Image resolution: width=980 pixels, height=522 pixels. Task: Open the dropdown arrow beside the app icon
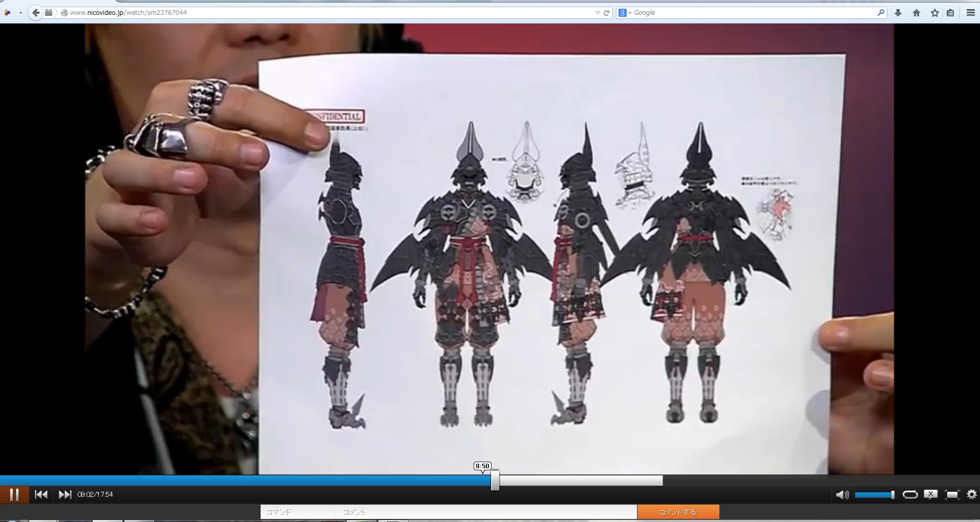[x=20, y=13]
